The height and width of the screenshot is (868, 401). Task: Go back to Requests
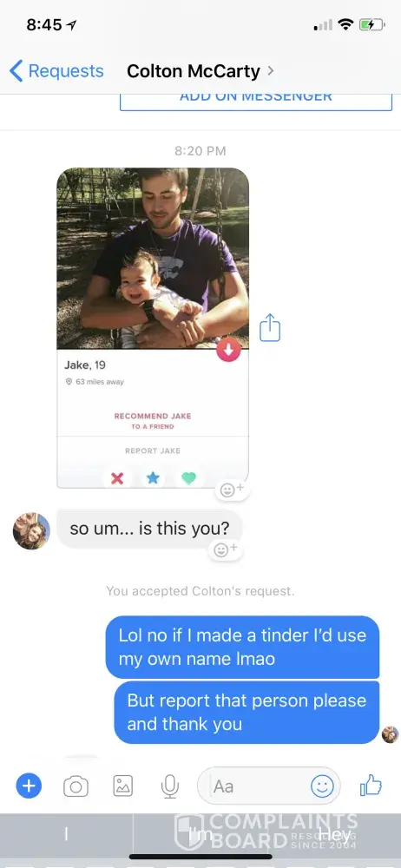pos(56,71)
